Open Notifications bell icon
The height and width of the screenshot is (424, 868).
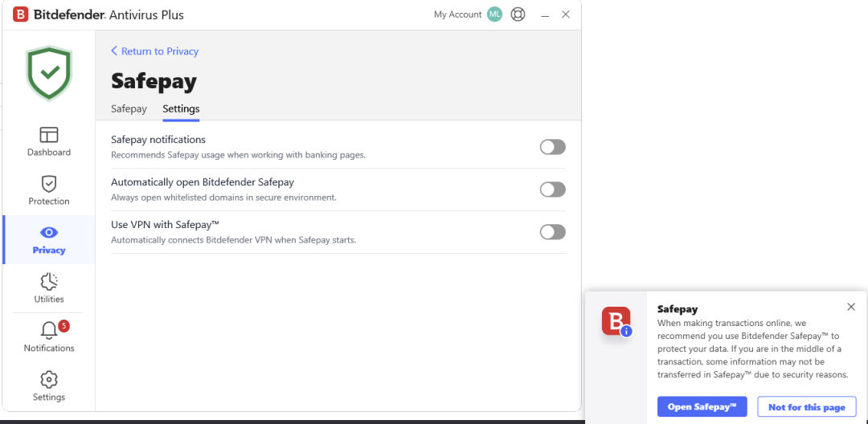click(49, 331)
